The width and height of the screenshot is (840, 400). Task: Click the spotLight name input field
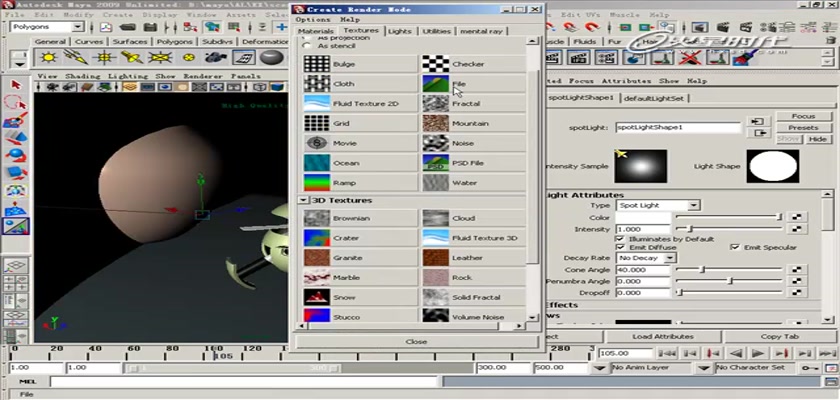(x=678, y=128)
